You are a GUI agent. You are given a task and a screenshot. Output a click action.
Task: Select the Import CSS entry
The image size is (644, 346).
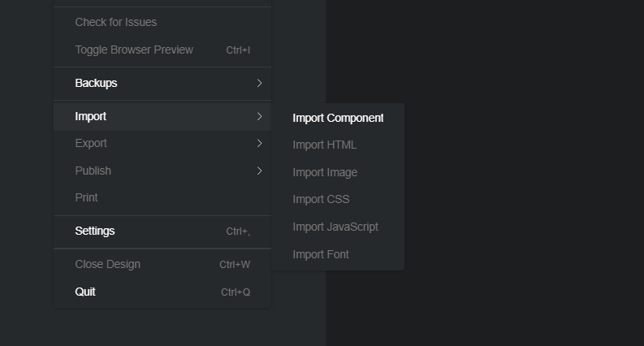321,199
